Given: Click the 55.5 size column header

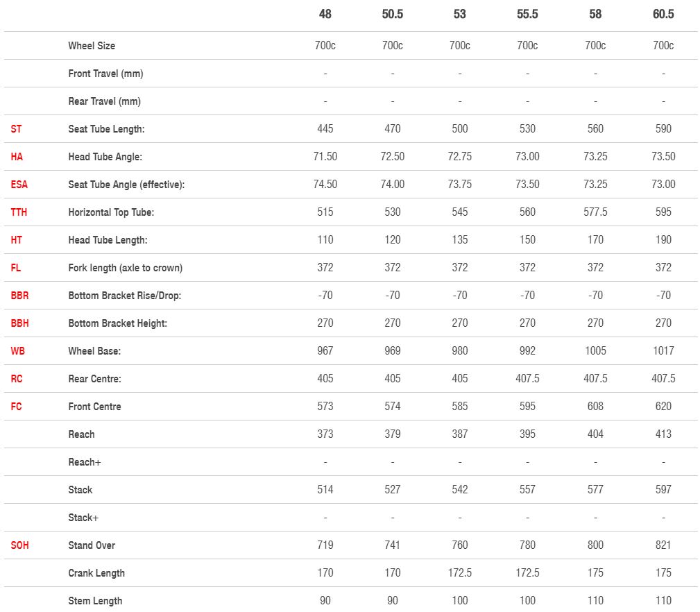Looking at the screenshot, I should (527, 15).
